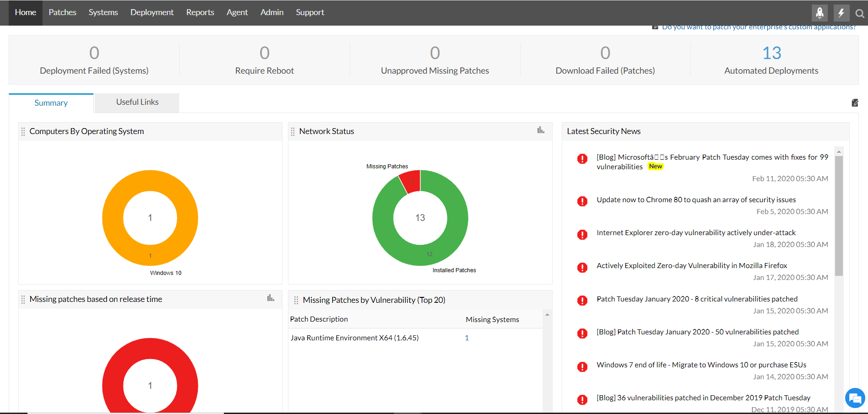The image size is (868, 414).
Task: Open the Agent menu
Action: coord(237,12)
